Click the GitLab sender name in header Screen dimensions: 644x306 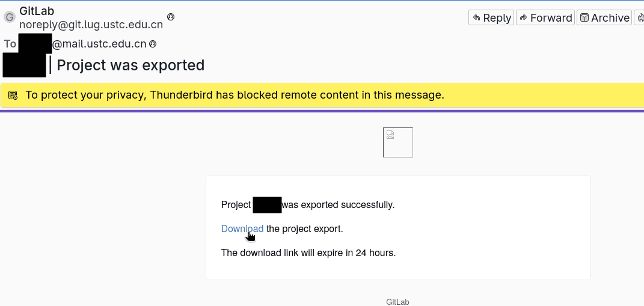pos(37,11)
